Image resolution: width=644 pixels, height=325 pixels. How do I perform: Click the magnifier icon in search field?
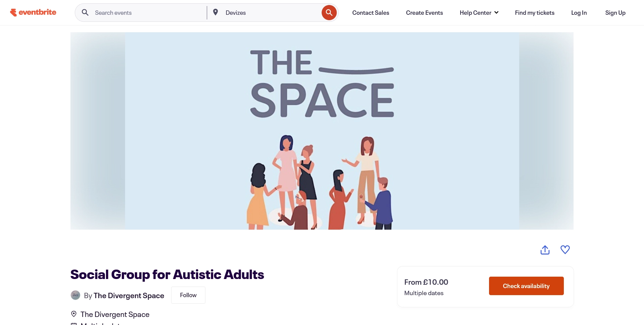[x=85, y=12]
